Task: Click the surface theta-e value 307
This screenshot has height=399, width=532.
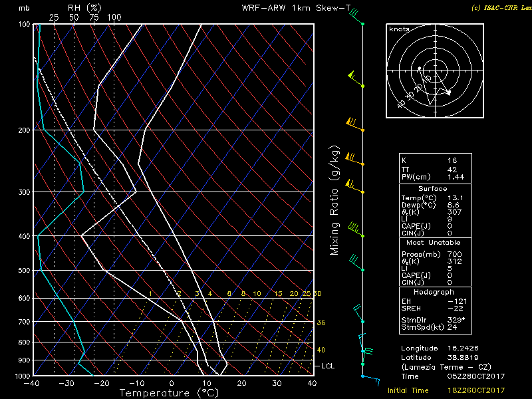Action: pyautogui.click(x=455, y=212)
